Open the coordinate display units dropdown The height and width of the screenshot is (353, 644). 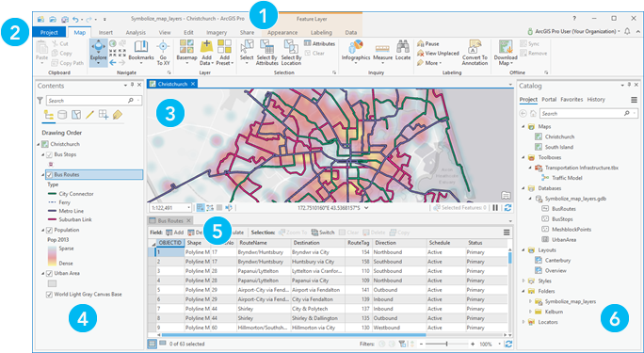pyautogui.click(x=366, y=208)
